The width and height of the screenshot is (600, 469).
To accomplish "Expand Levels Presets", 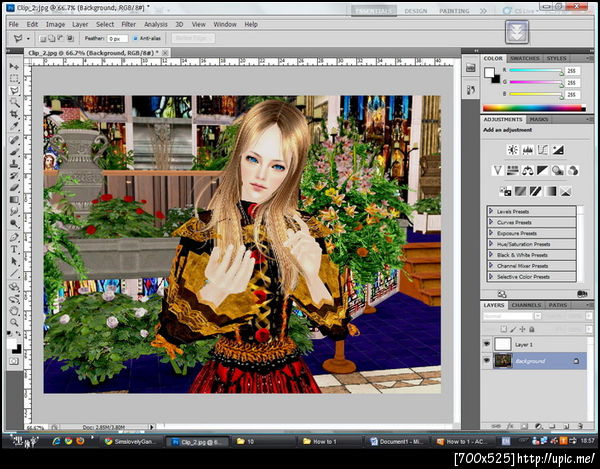I will point(491,211).
